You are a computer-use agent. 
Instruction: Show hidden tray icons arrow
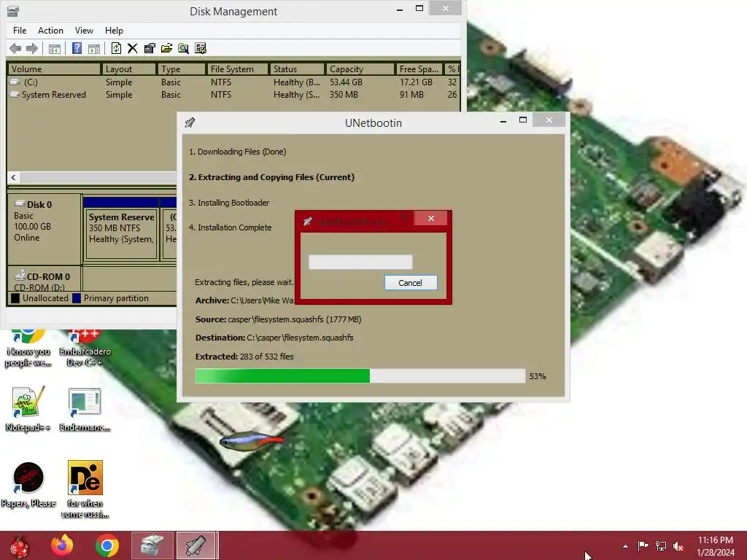click(625, 546)
